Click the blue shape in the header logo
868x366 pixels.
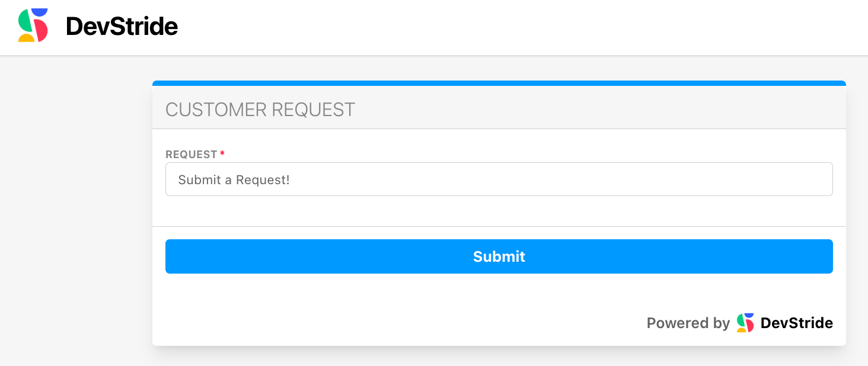coord(39,12)
